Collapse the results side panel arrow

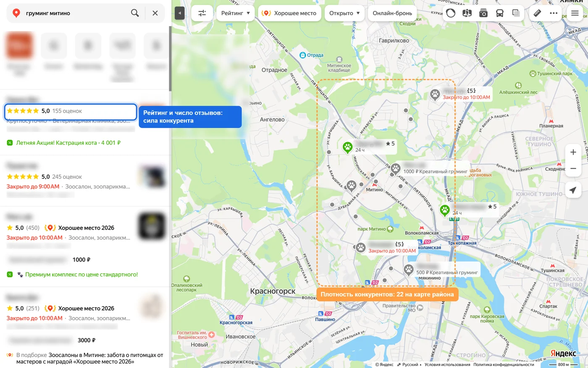point(180,13)
